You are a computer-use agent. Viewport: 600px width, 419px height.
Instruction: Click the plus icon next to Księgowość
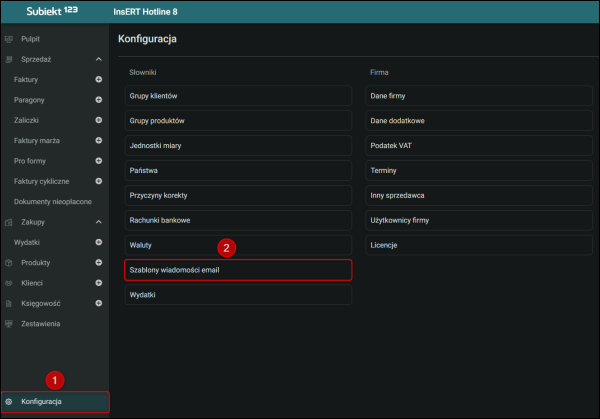[x=98, y=303]
